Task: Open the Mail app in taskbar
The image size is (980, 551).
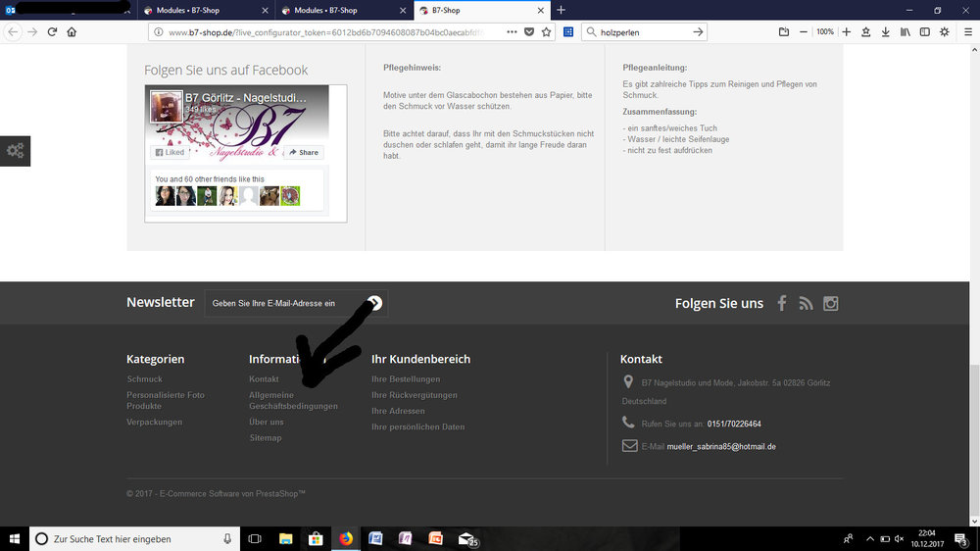Action: click(x=466, y=538)
